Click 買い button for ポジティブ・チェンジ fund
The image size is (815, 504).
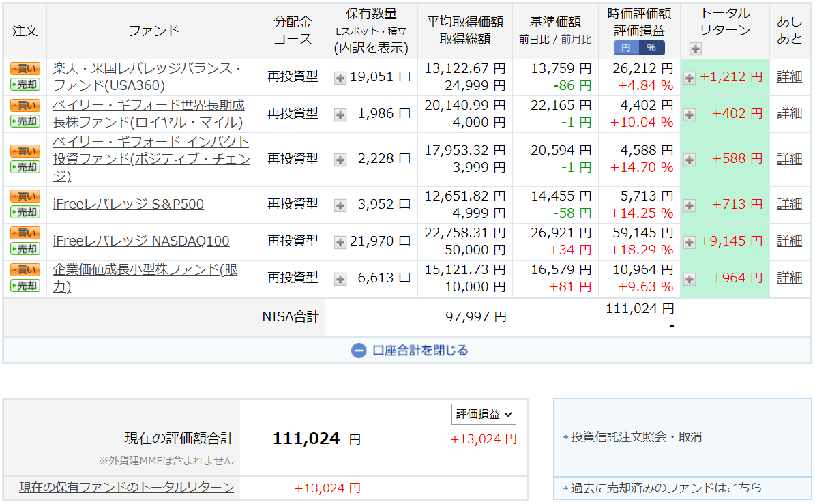click(25, 151)
